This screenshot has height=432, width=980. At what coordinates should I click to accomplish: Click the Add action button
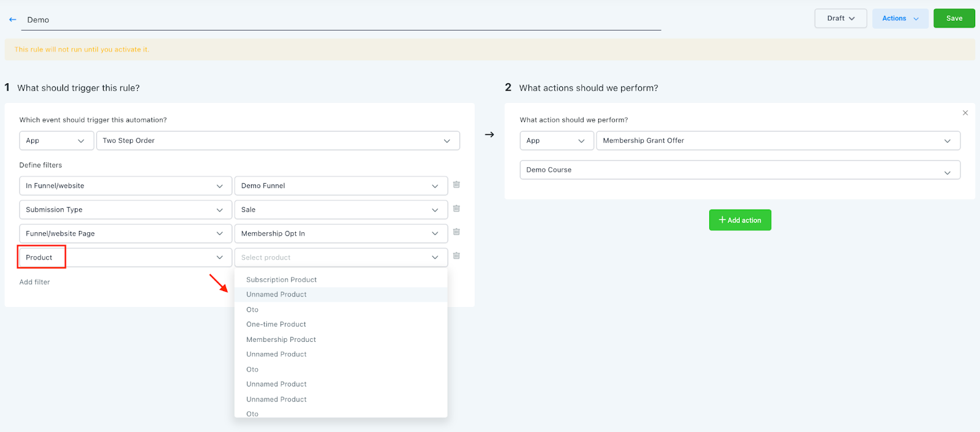[x=740, y=220]
